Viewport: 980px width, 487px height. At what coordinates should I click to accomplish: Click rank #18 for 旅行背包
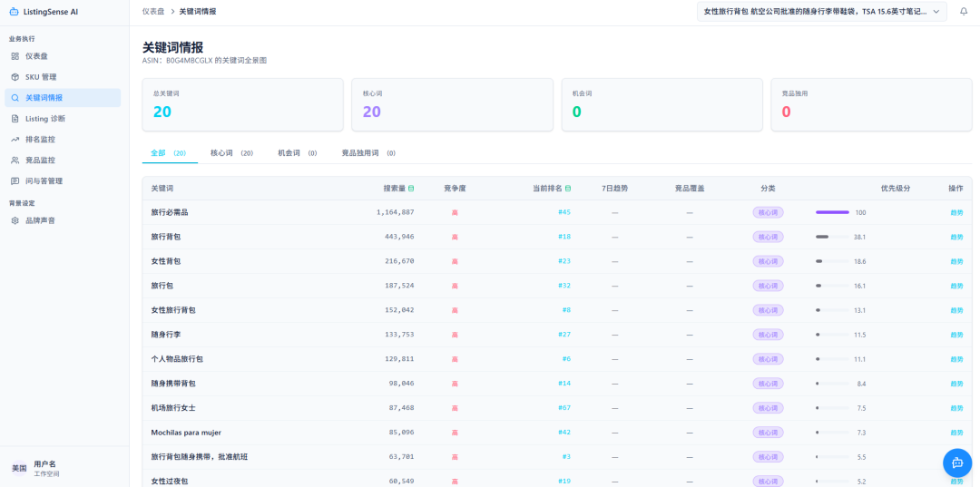coord(564,237)
